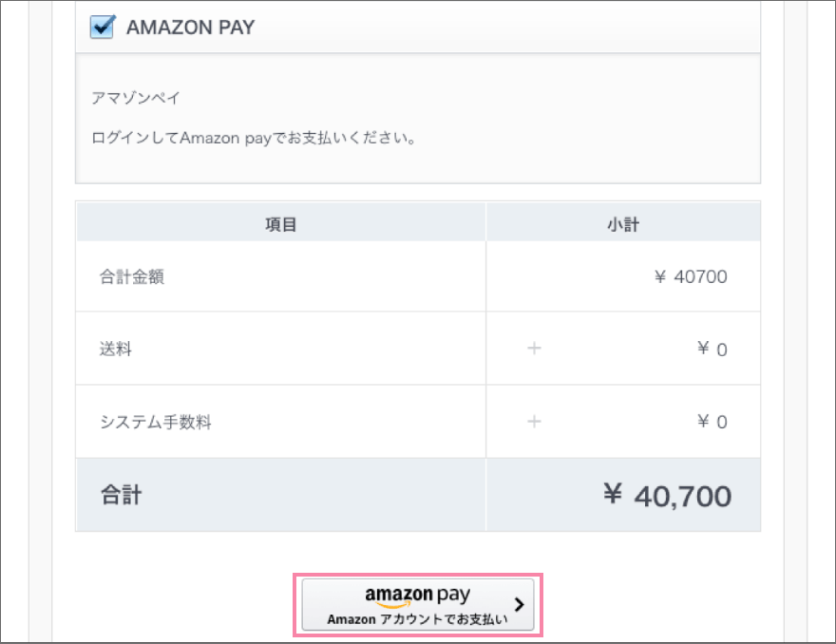Viewport: 836px width, 644px height.
Task: Click the yen symbol before 40,700 total
Action: tap(614, 495)
